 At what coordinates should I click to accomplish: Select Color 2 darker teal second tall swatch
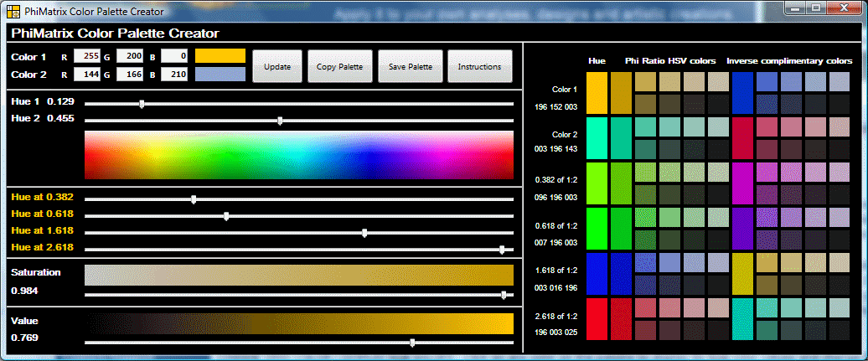click(621, 138)
